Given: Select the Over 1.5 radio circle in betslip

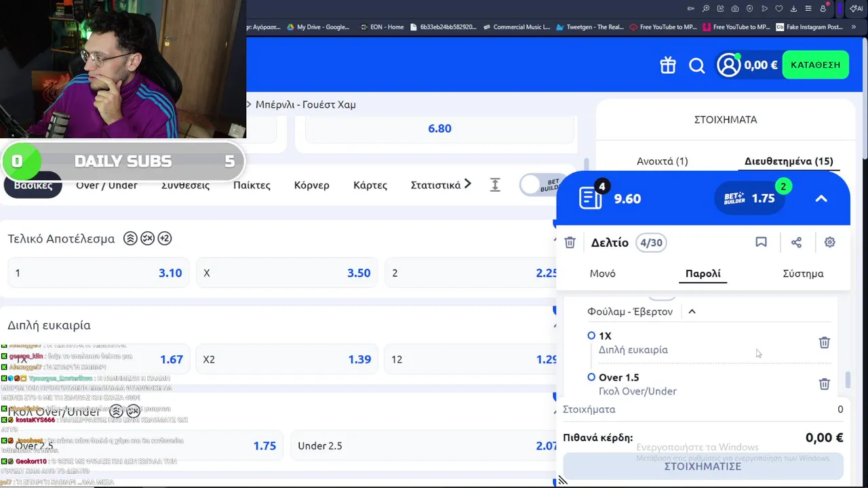Looking at the screenshot, I should coord(591,377).
